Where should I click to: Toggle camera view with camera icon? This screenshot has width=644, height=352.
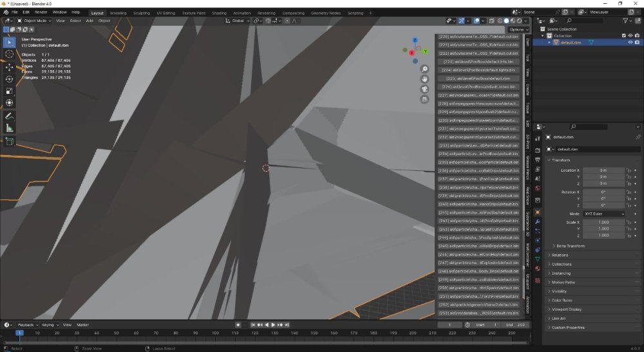pos(424,89)
